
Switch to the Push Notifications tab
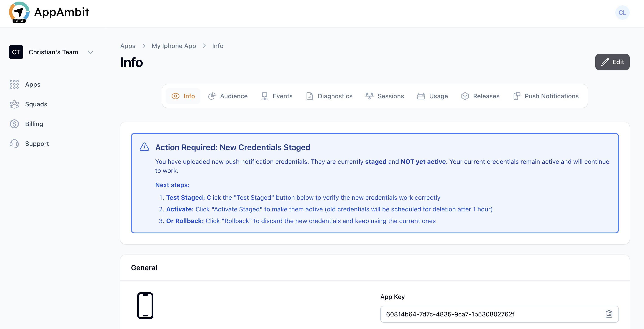[x=546, y=96]
